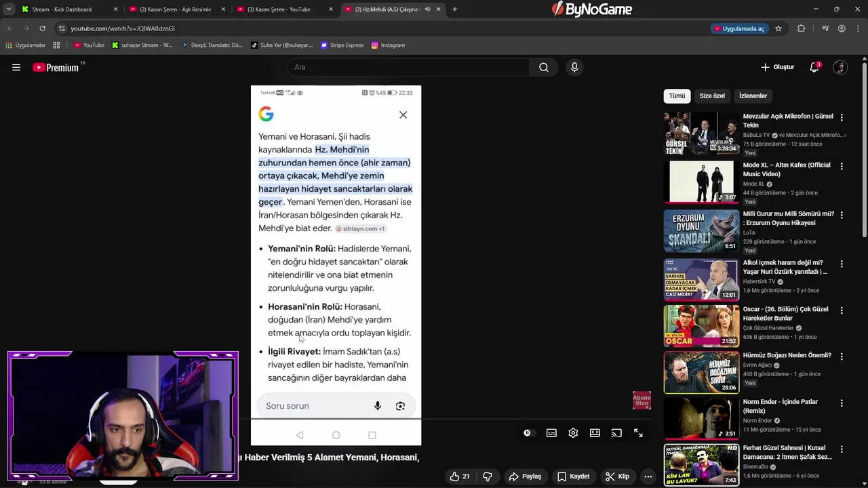View site information icon in address bar
Image resolution: width=868 pixels, height=488 pixels.
[62, 28]
